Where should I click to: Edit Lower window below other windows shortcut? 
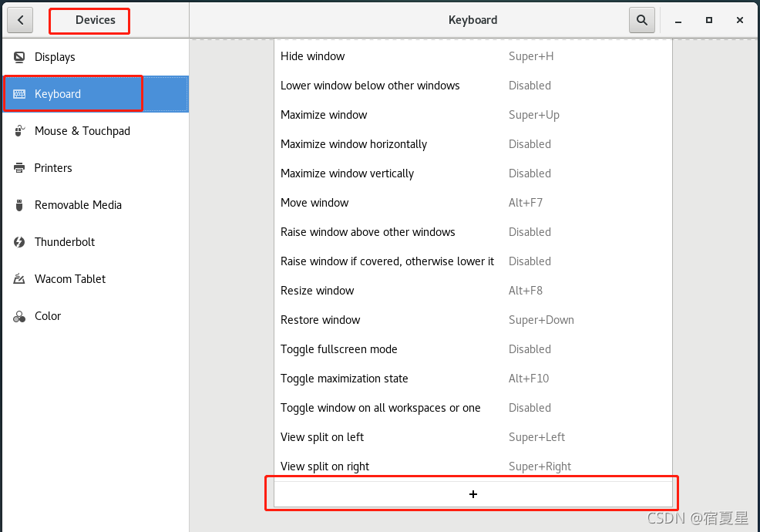click(473, 86)
